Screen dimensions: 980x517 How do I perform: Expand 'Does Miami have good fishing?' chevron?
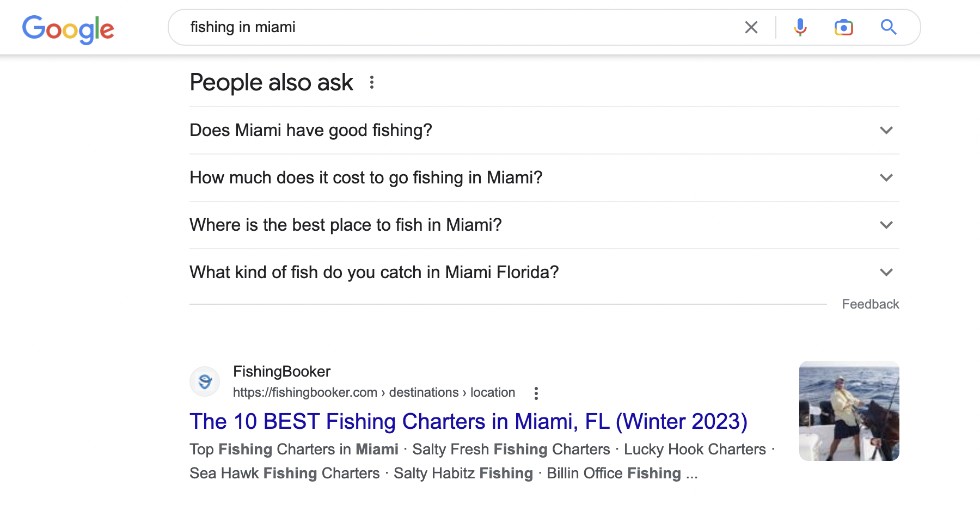886,131
